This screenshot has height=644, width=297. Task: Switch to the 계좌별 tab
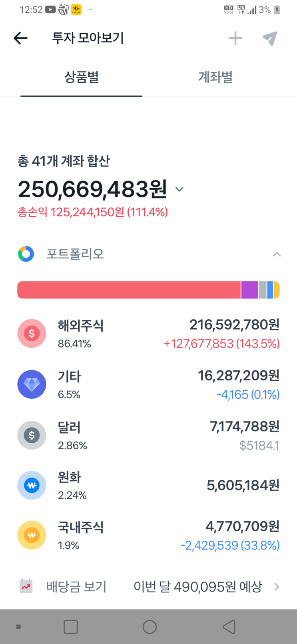click(x=215, y=77)
